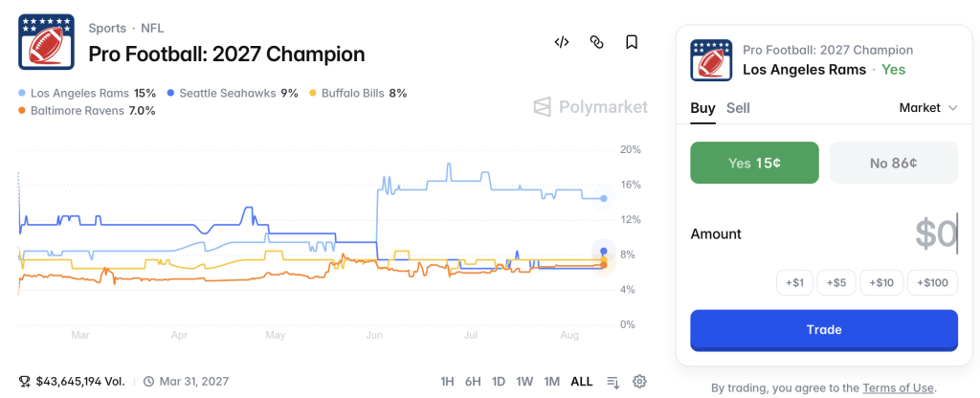Image resolution: width=980 pixels, height=398 pixels.
Task: Open the Terms of Use link
Action: click(x=898, y=388)
